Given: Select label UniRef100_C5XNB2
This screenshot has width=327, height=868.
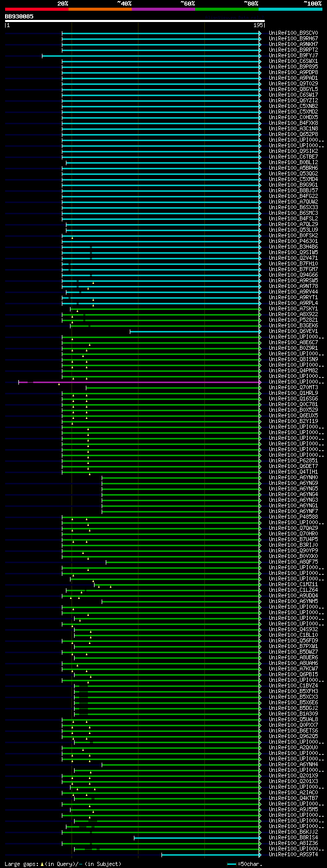Looking at the screenshot, I should (293, 106).
